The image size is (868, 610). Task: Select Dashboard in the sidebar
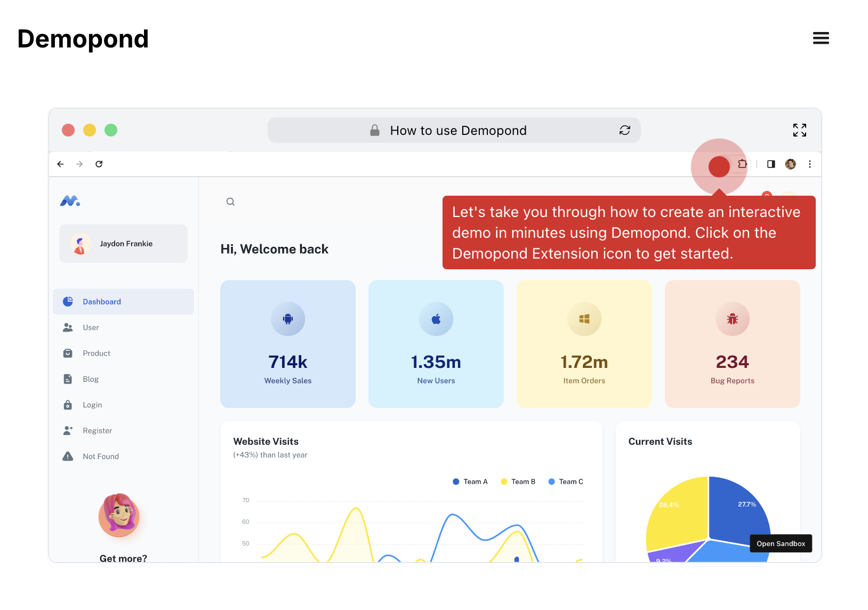(x=123, y=302)
